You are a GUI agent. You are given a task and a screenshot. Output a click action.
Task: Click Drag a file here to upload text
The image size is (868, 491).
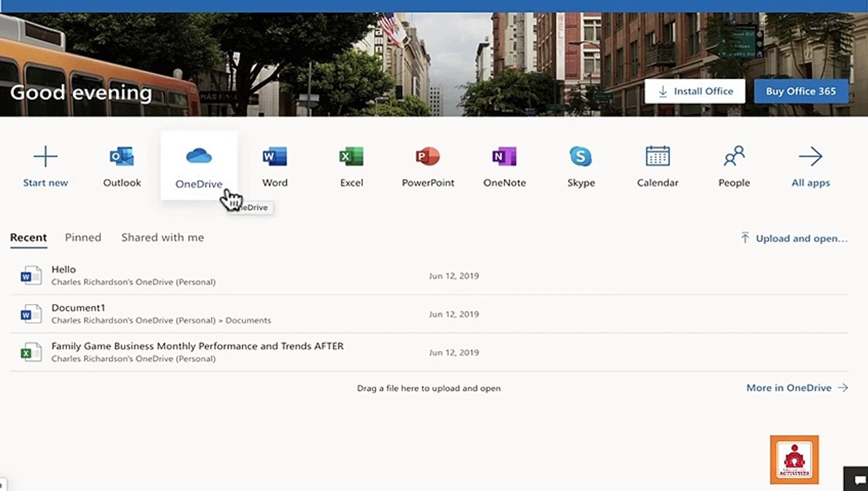click(429, 388)
